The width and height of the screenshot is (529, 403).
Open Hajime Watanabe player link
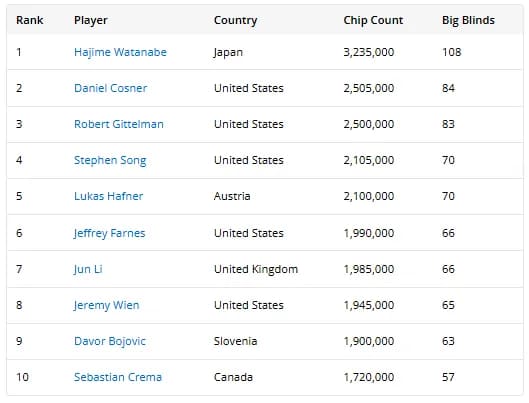(120, 52)
